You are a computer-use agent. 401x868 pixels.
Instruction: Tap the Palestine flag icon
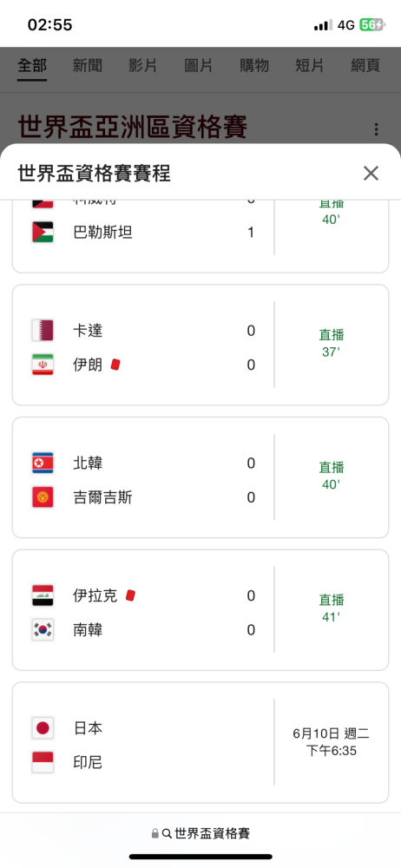click(x=43, y=232)
